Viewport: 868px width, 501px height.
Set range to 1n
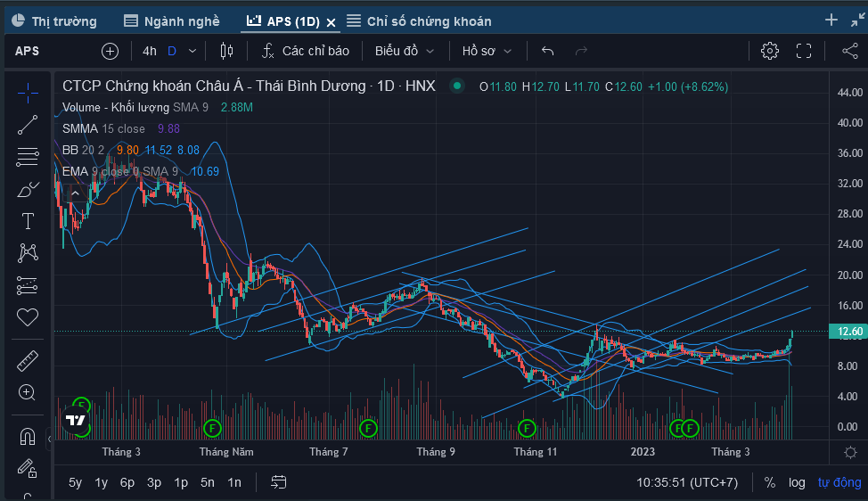coord(234,483)
